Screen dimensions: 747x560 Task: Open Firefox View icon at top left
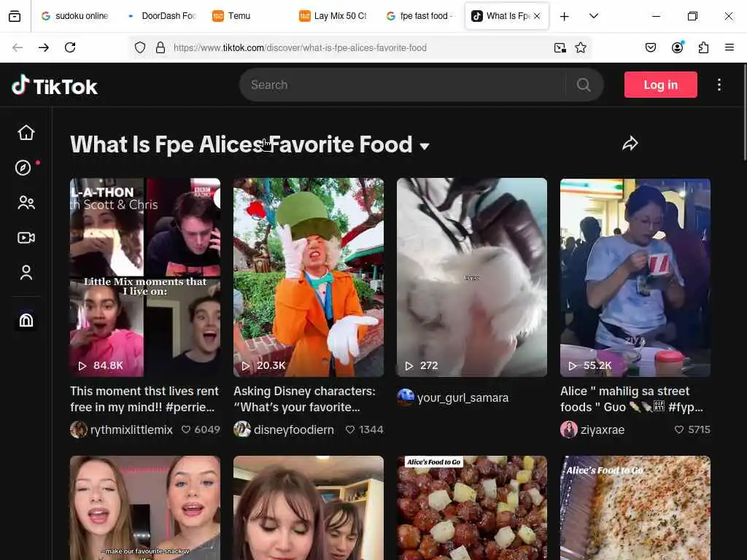15,16
